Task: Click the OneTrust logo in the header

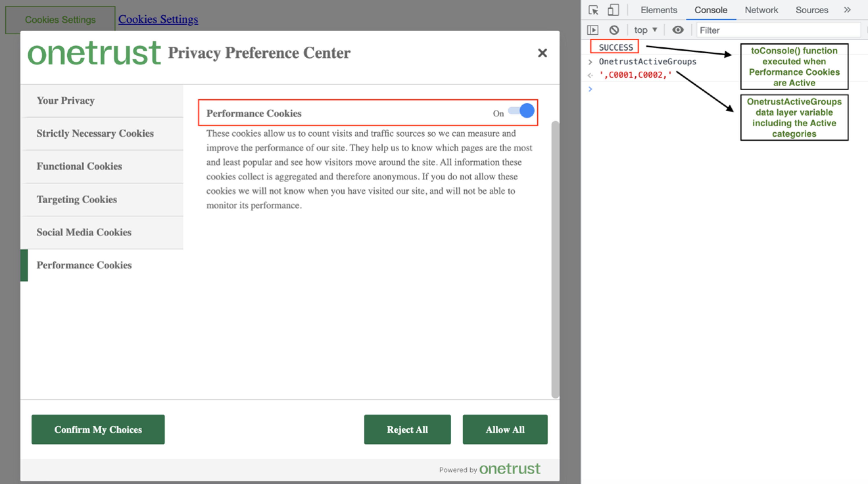Action: point(94,53)
